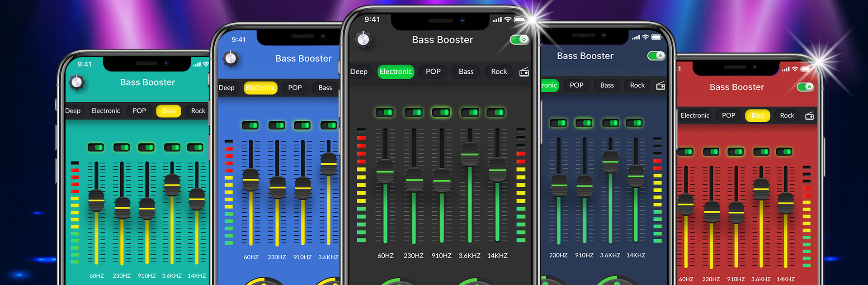Click left level meter on black phone
The width and height of the screenshot is (868, 285).
(361, 185)
